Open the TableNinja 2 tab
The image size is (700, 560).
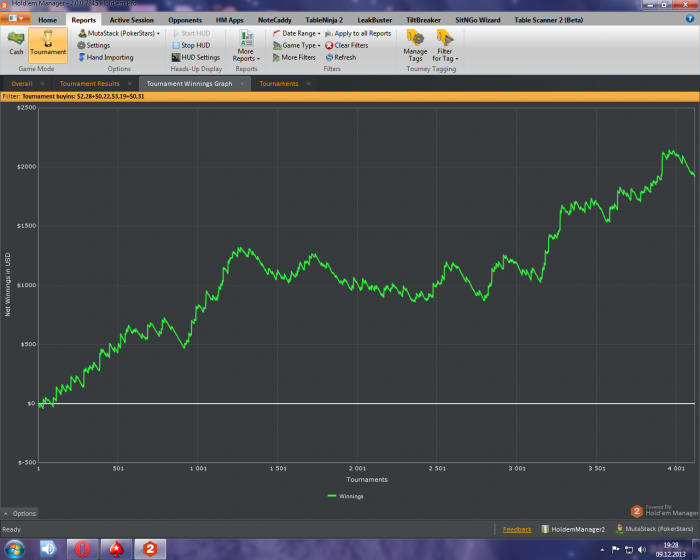coord(324,20)
